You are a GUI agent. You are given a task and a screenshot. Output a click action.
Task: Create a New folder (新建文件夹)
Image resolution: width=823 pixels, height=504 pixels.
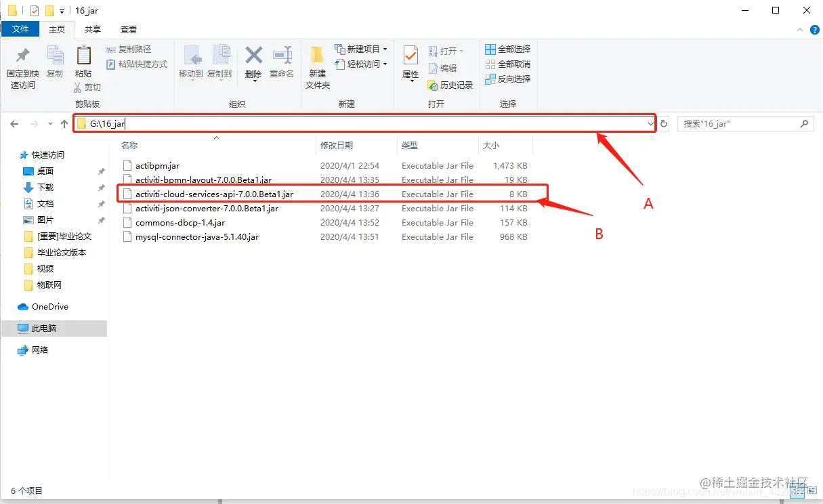(x=317, y=68)
